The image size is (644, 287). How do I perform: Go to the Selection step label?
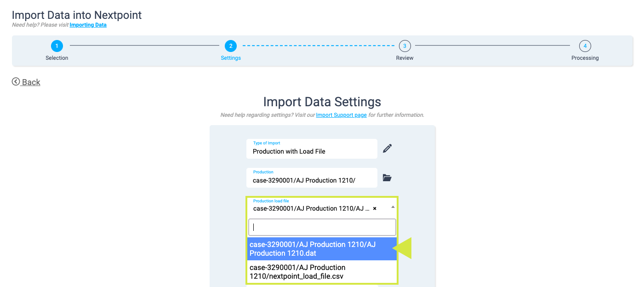click(57, 58)
